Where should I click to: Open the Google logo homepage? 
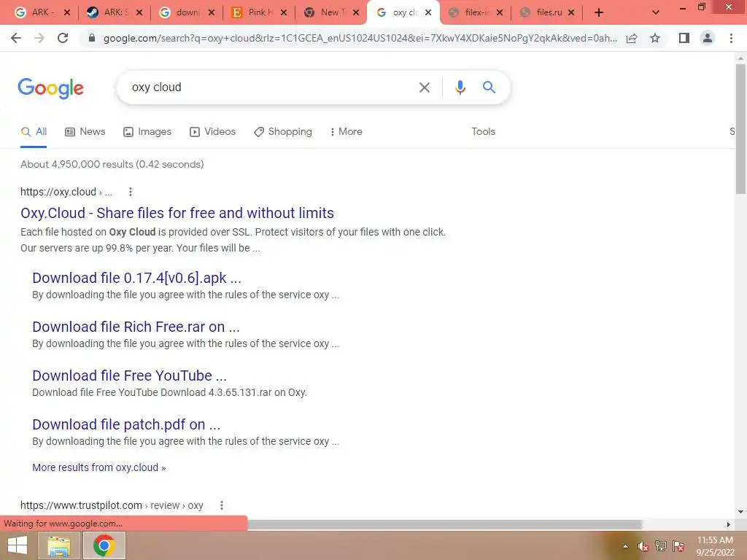pyautogui.click(x=51, y=88)
